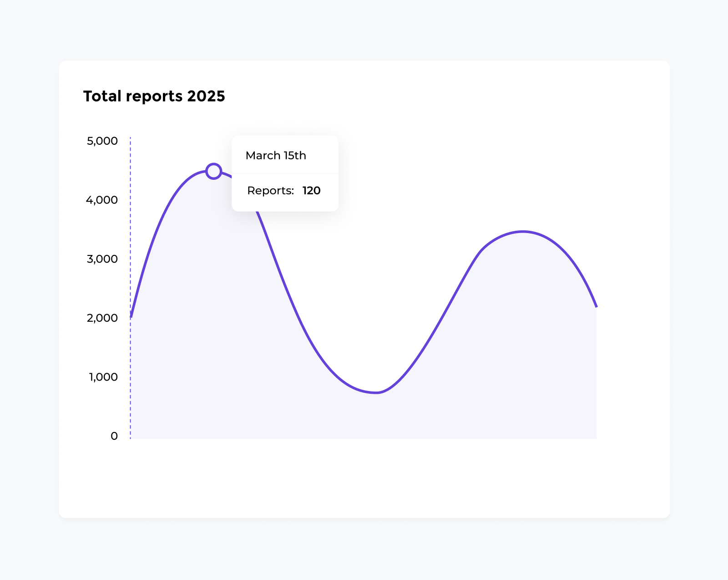The width and height of the screenshot is (728, 580).
Task: Click the 2,000 y-axis label
Action: tap(102, 318)
